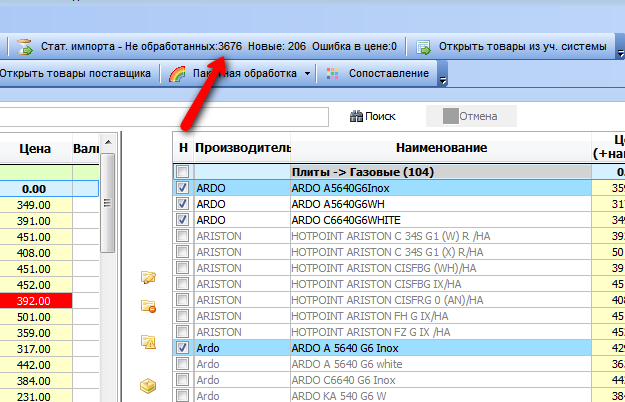Uncheck ARDO A5640G6Inox checkbox
625x402 pixels.
[183, 188]
